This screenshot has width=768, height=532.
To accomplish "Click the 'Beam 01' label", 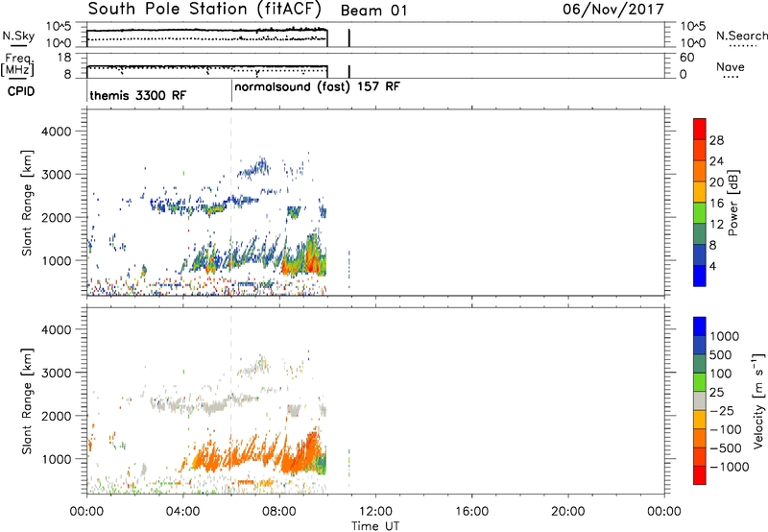I will pos(373,11).
